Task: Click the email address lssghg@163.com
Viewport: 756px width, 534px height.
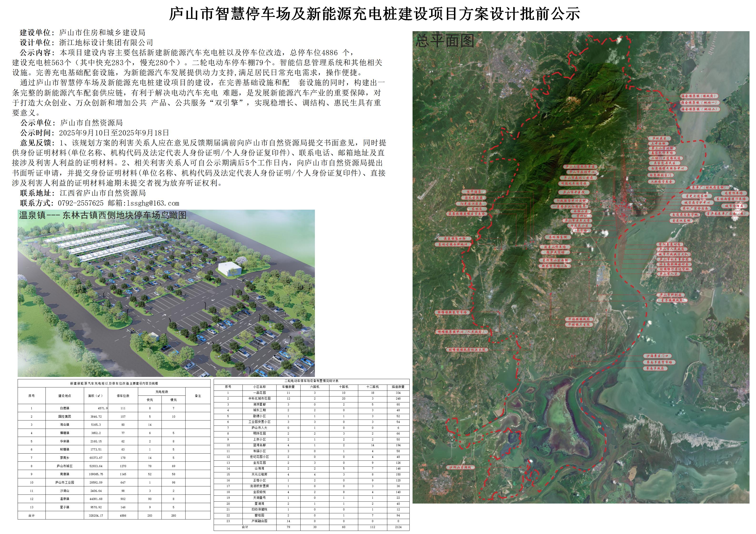Action: click(x=153, y=203)
